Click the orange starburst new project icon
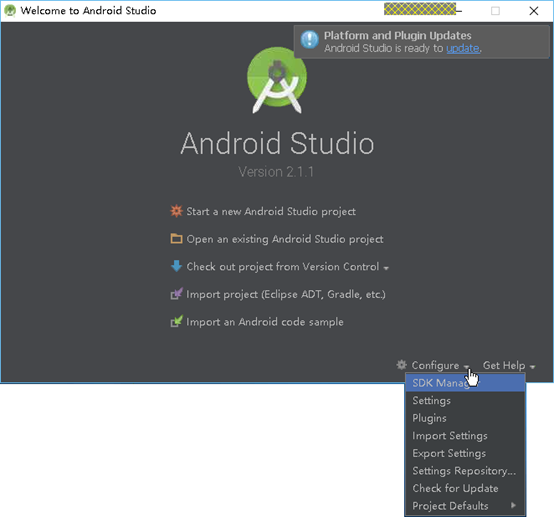The width and height of the screenshot is (554, 517). [x=176, y=211]
